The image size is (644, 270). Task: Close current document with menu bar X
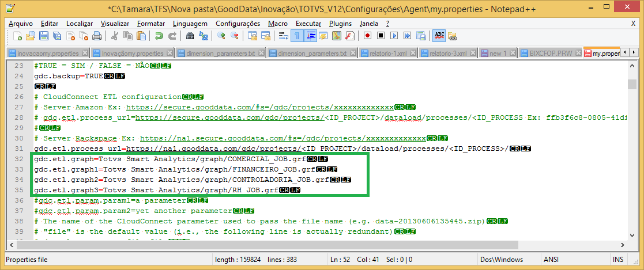coord(633,24)
